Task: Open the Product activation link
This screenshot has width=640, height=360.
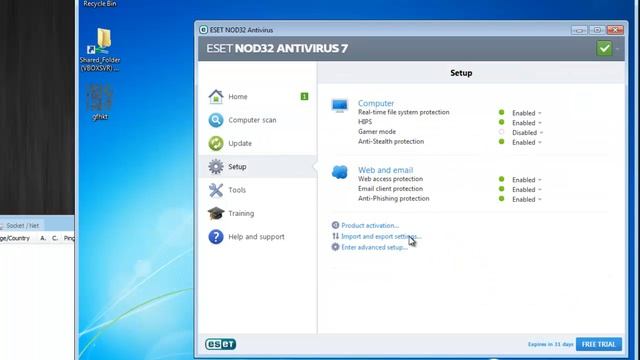Action: 370,225
